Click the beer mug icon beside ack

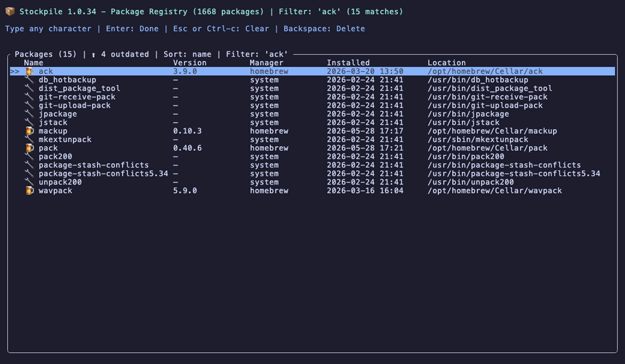29,71
